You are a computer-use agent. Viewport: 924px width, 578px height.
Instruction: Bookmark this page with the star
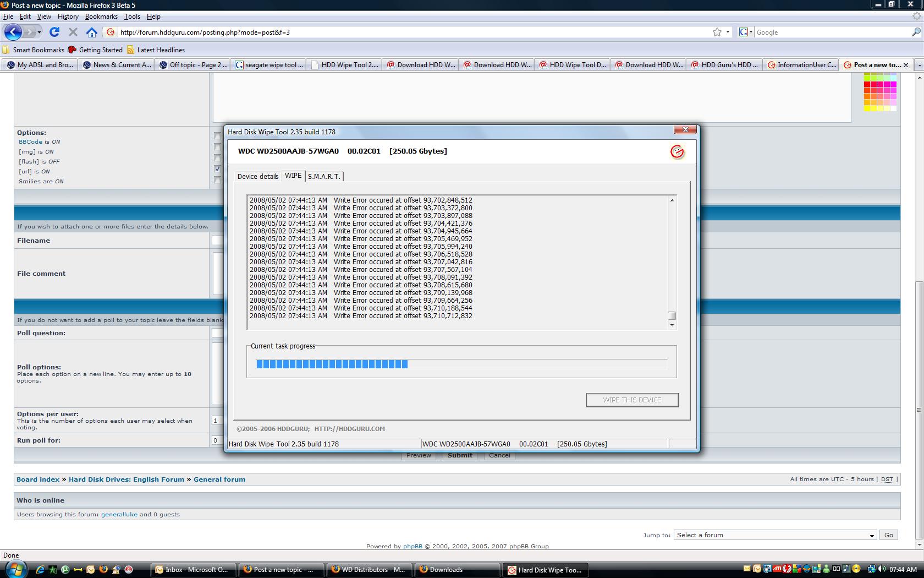[717, 32]
